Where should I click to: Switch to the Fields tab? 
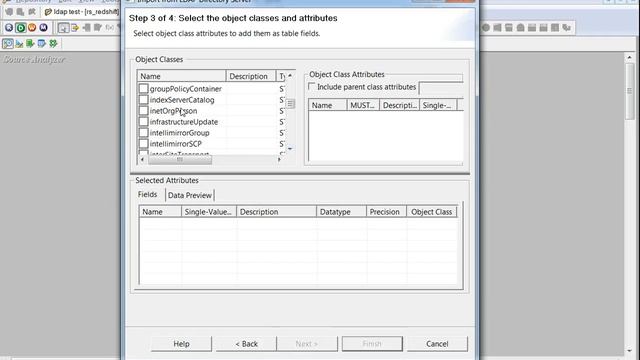(x=147, y=194)
